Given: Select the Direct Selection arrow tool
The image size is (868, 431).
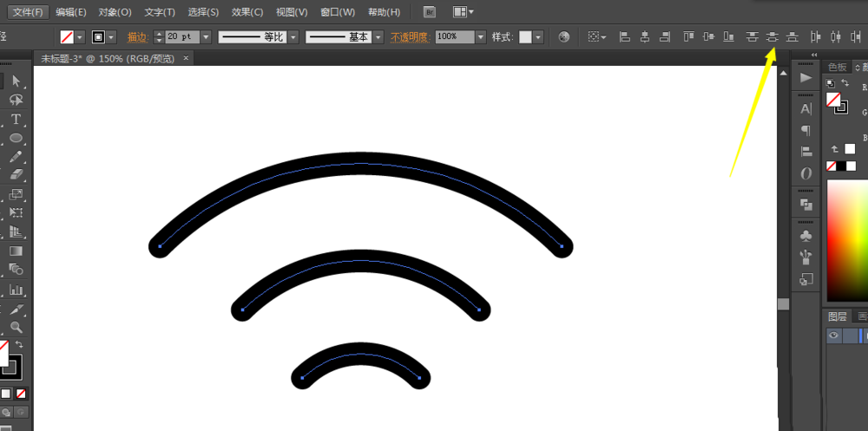Looking at the screenshot, I should pyautogui.click(x=16, y=82).
